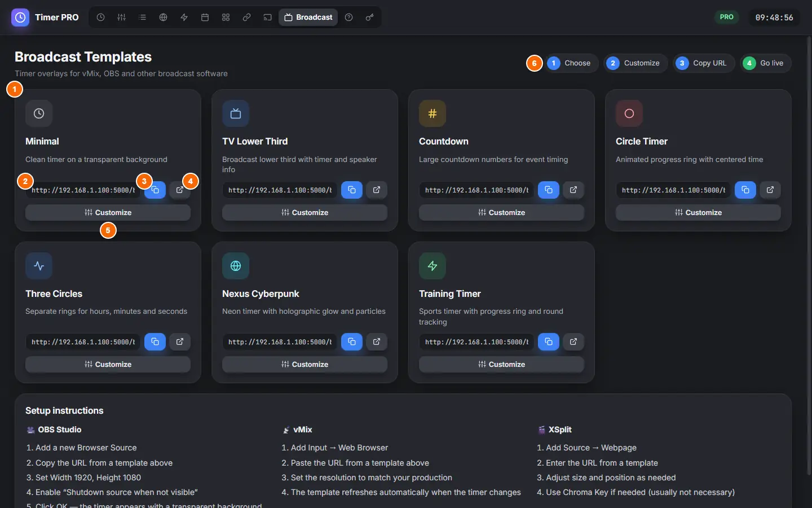Click the PRO badge in header
Viewport: 812px width, 508px height.
click(x=727, y=17)
